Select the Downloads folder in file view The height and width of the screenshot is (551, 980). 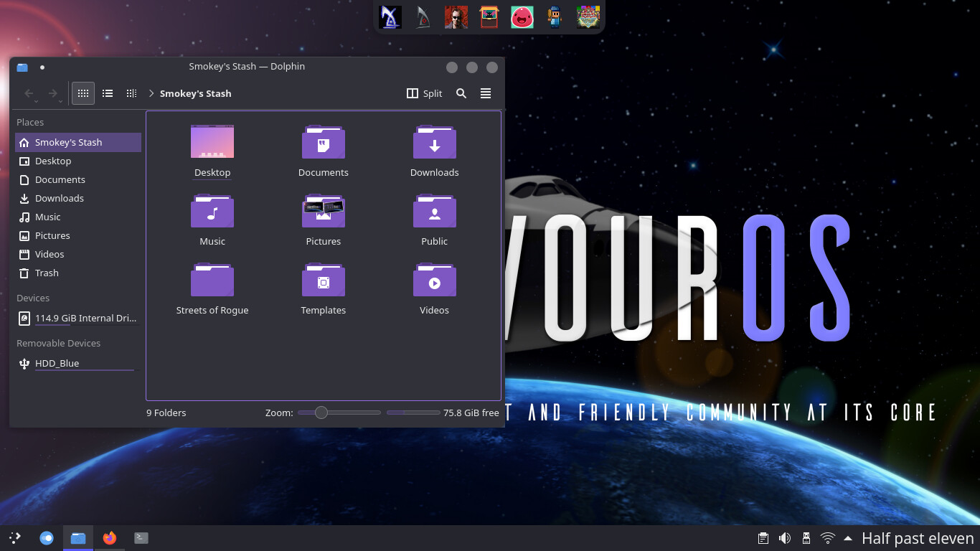435,151
